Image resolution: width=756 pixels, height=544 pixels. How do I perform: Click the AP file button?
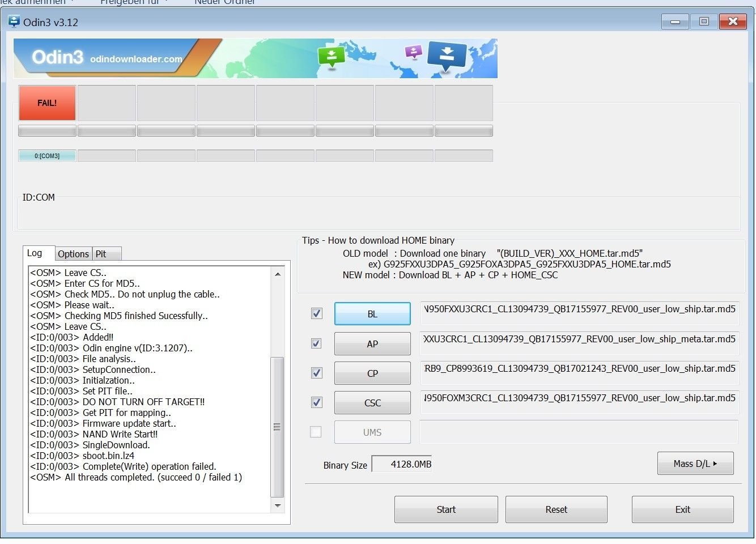pyautogui.click(x=372, y=344)
